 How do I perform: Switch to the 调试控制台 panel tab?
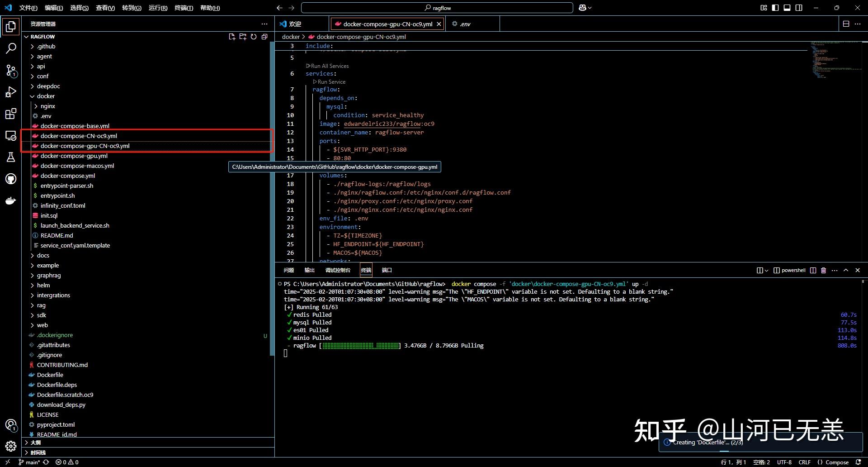coord(338,270)
